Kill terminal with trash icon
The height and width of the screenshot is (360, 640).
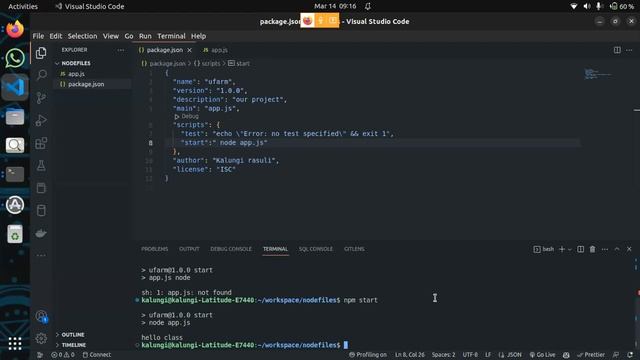tap(592, 249)
